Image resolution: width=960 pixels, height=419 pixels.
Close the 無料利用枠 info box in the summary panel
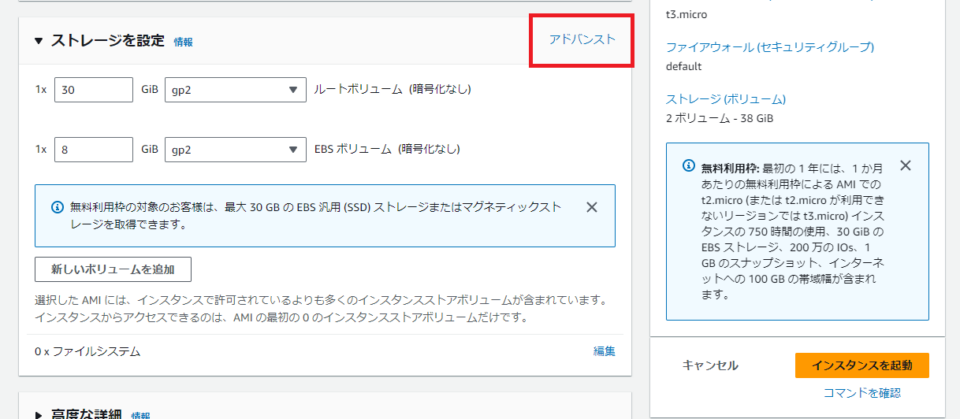(x=906, y=165)
